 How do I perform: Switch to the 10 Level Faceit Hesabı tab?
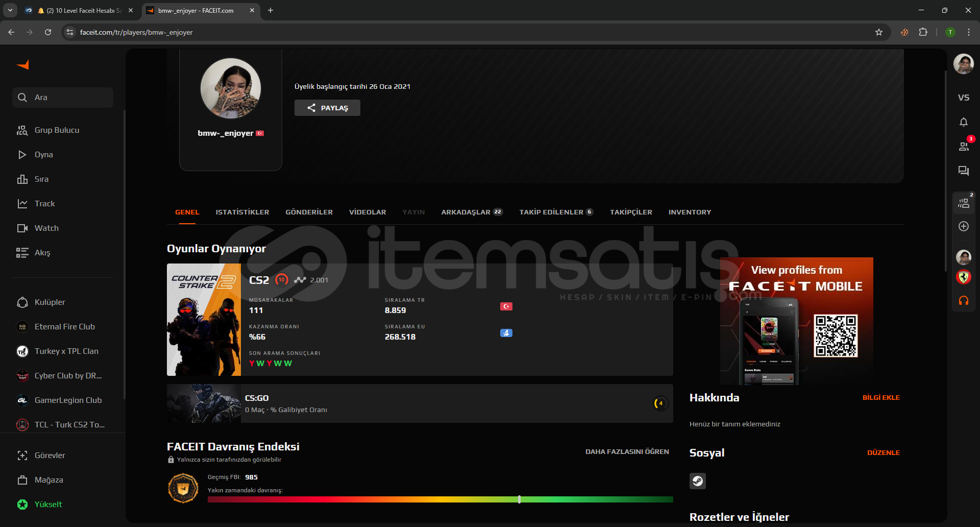pyautogui.click(x=80, y=10)
